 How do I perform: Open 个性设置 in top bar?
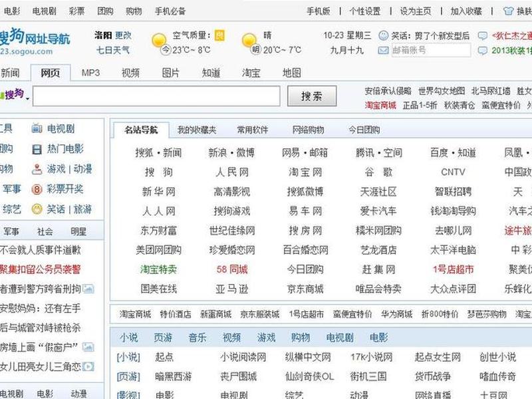click(365, 11)
